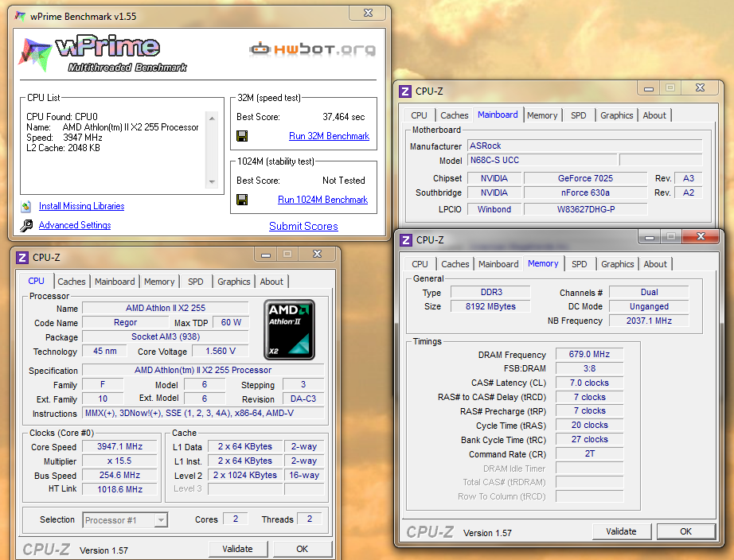Click the AMD Athlon II X2 255 name field
Image resolution: width=734 pixels, height=560 pixels.
pyautogui.click(x=166, y=309)
